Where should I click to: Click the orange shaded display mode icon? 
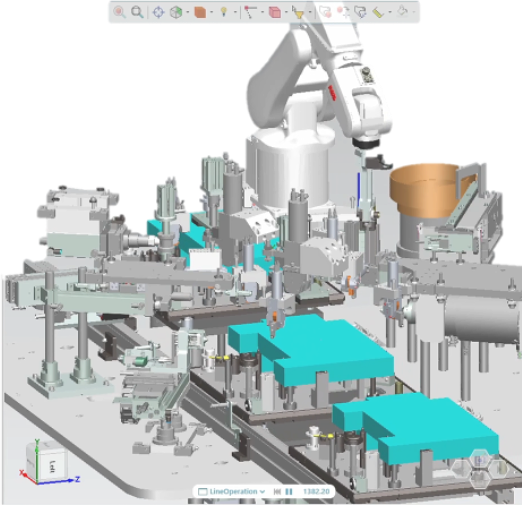[x=200, y=12]
